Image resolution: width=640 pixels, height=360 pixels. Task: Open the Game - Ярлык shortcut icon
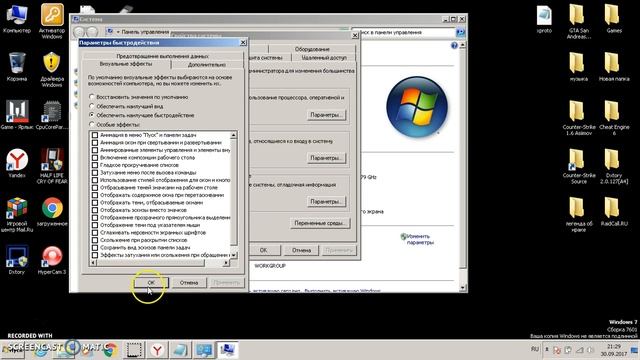pyautogui.click(x=17, y=115)
